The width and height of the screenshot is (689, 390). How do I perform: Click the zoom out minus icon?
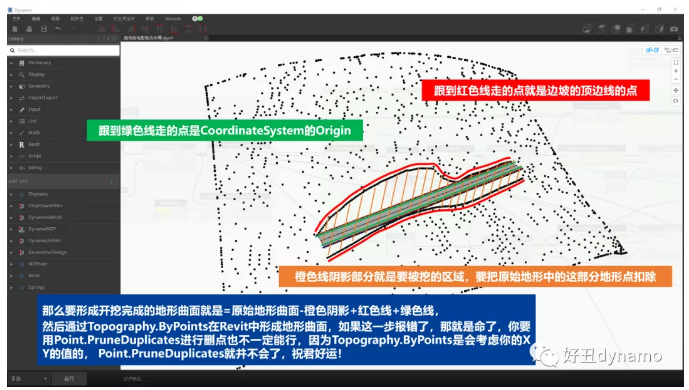pyautogui.click(x=676, y=79)
